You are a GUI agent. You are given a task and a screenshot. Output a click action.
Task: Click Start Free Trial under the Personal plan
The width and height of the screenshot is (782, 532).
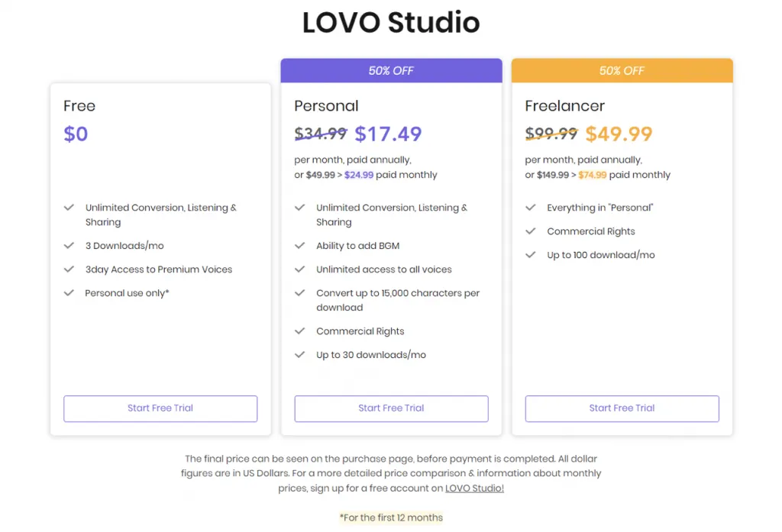[x=391, y=408]
